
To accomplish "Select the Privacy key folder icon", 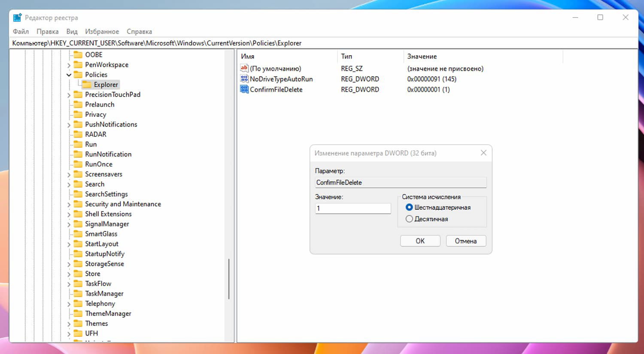I will 78,114.
